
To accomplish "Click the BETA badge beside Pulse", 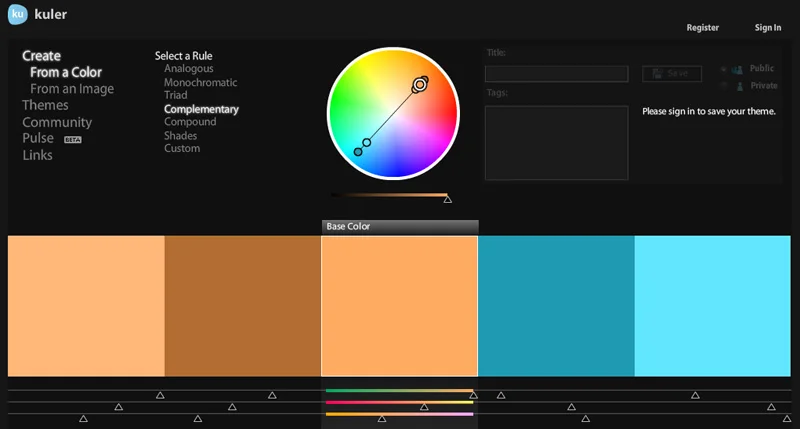I will click(72, 140).
